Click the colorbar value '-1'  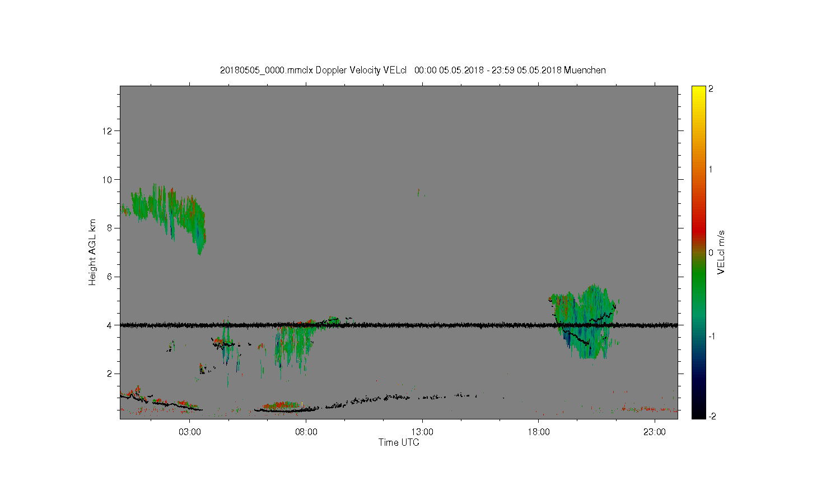click(712, 336)
